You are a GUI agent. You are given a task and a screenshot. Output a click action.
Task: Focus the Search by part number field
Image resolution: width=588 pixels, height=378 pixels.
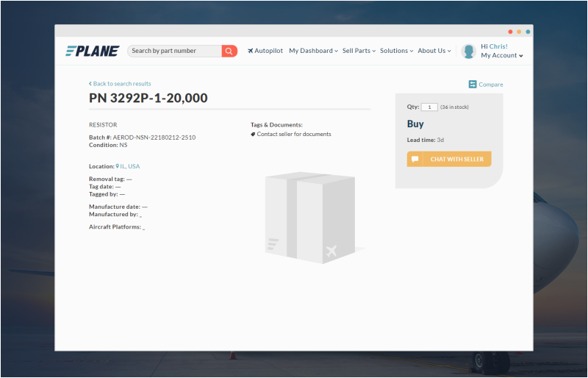[174, 51]
